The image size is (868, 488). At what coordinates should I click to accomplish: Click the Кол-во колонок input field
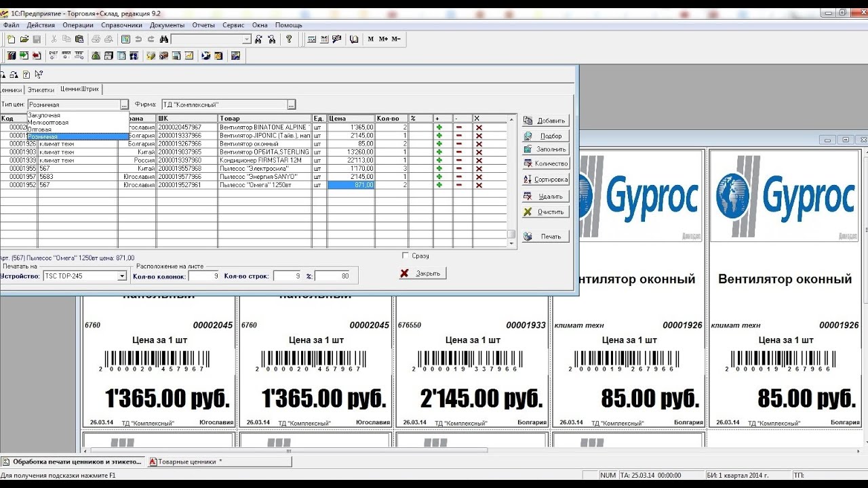click(x=203, y=276)
